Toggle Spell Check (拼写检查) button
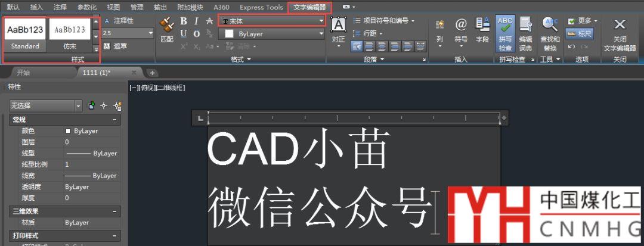 [x=505, y=33]
